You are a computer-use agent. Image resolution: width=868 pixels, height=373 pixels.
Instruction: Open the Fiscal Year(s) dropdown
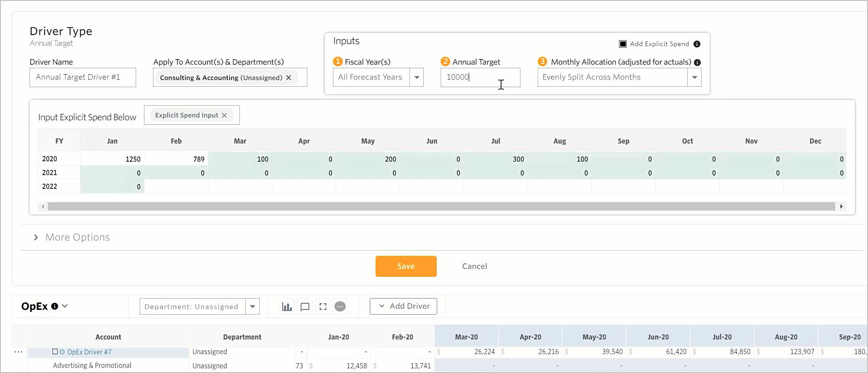coord(417,77)
